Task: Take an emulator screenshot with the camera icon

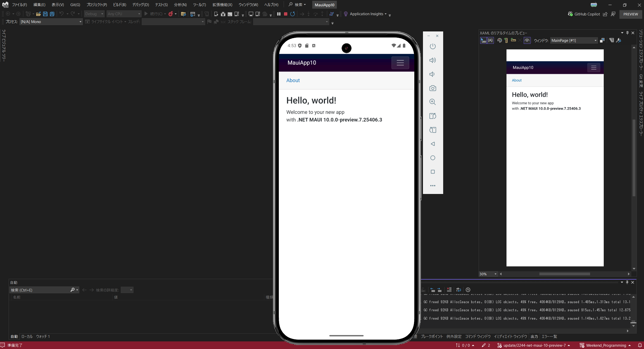Action: tap(433, 88)
